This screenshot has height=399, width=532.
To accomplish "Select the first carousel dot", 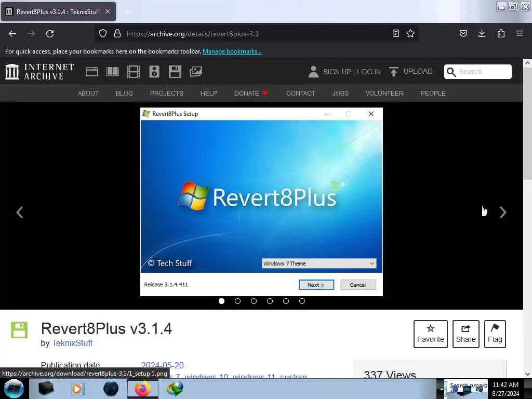I will (x=221, y=301).
